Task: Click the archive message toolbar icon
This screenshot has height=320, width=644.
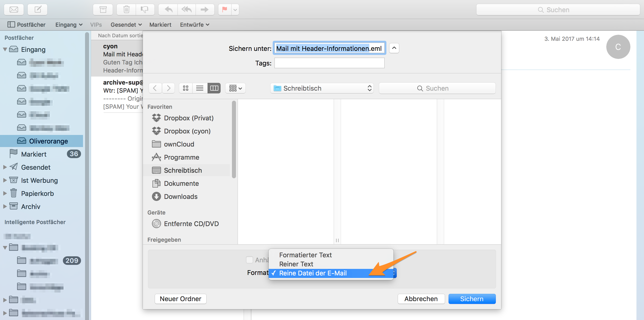Action: coord(103,10)
